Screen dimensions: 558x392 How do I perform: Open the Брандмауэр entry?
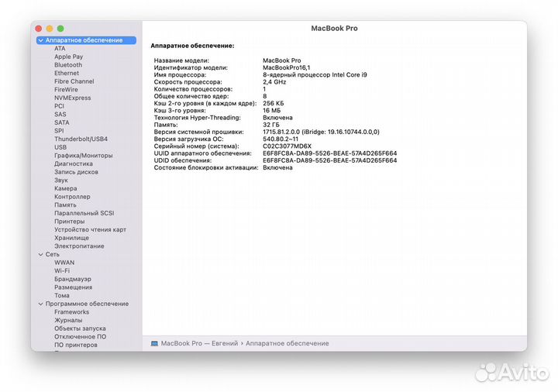pos(73,279)
